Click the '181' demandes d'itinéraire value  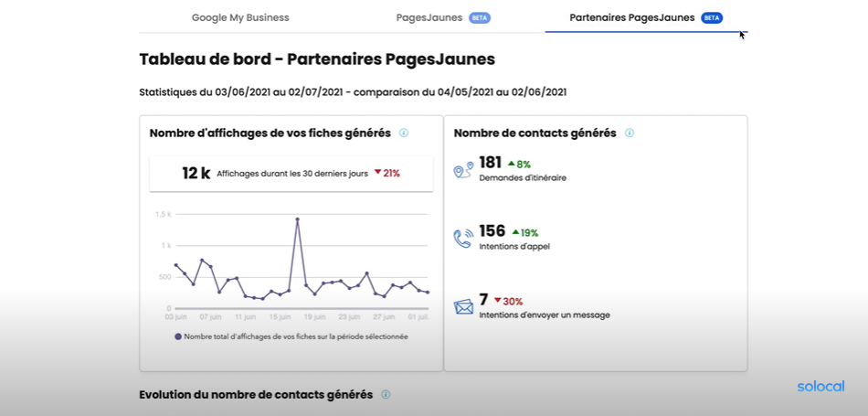(x=491, y=163)
